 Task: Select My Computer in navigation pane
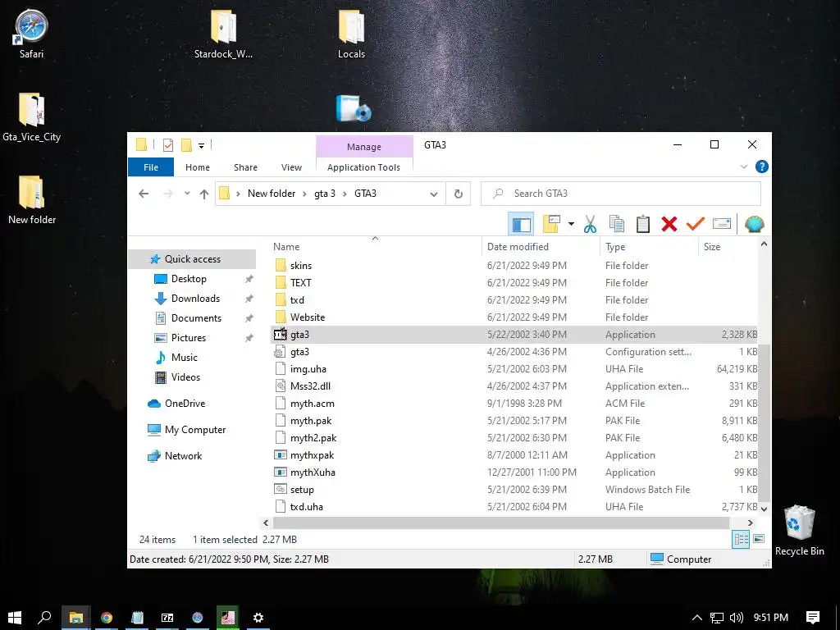point(195,430)
